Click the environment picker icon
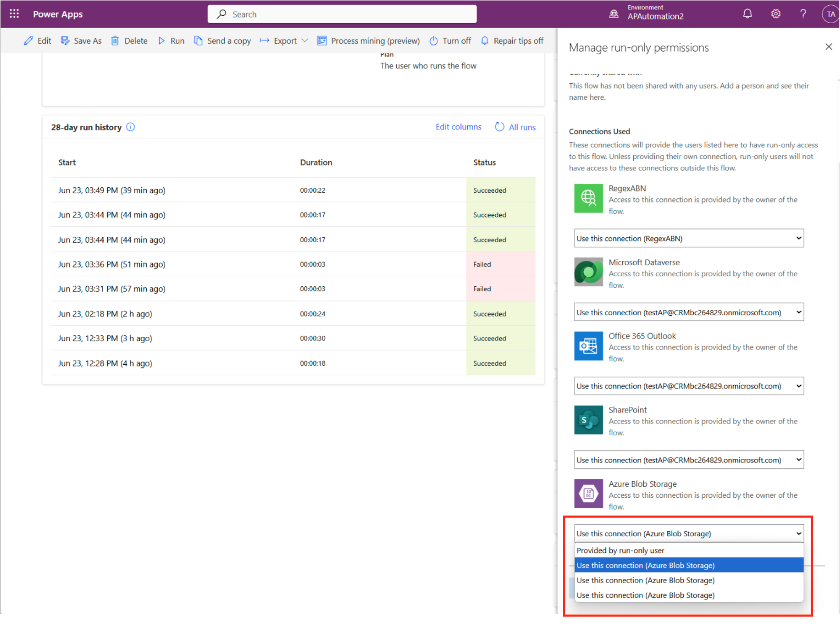 coord(614,14)
